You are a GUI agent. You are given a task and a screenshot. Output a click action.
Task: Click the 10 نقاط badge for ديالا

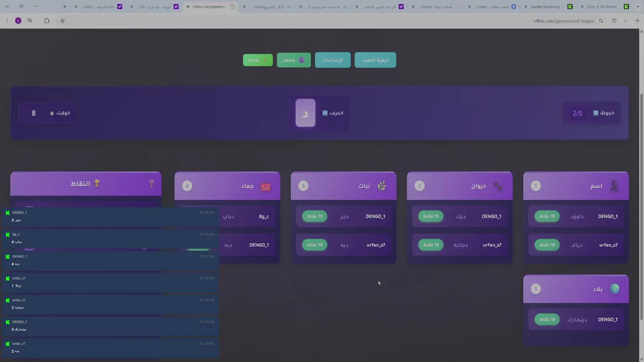click(x=547, y=245)
